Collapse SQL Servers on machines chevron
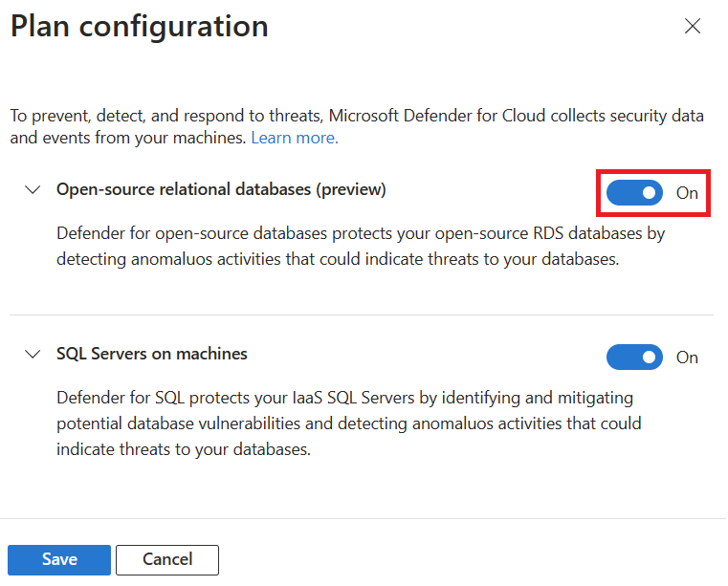The image size is (728, 586). (x=33, y=354)
